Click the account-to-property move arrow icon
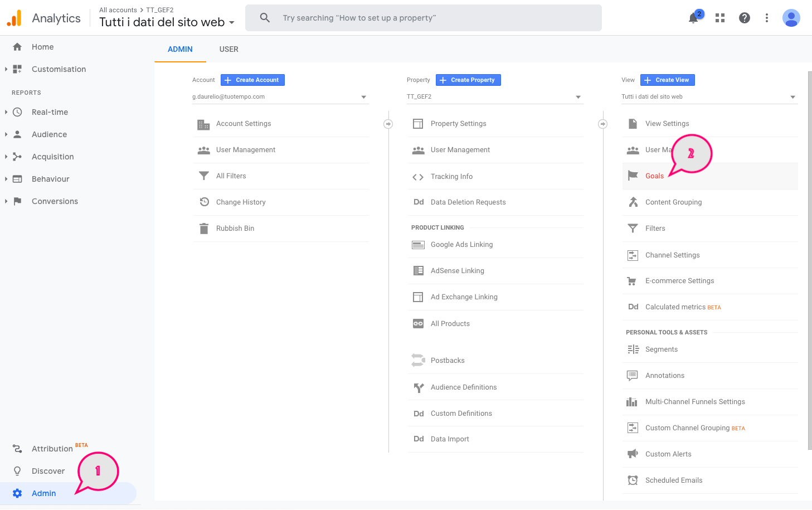Screen dimensions: 812x510 point(388,124)
